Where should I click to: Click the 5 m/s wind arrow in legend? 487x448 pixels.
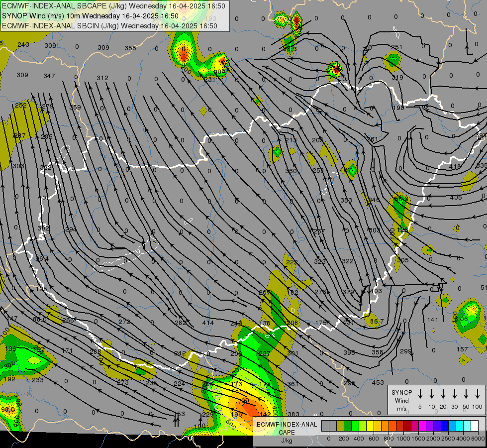(x=420, y=393)
